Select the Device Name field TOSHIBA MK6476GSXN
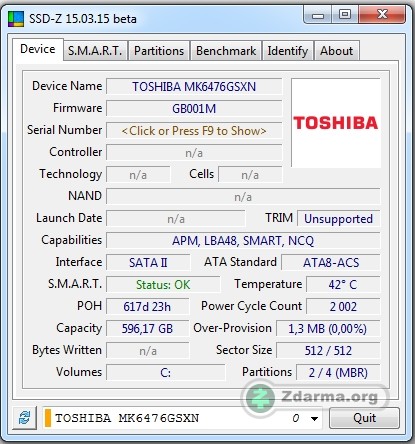Image resolution: width=415 pixels, height=444 pixels. click(x=194, y=87)
